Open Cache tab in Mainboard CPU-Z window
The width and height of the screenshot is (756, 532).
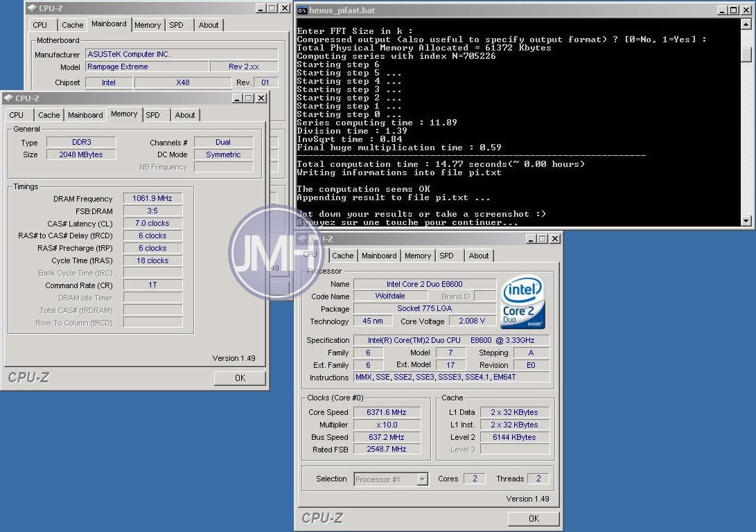pyautogui.click(x=72, y=25)
